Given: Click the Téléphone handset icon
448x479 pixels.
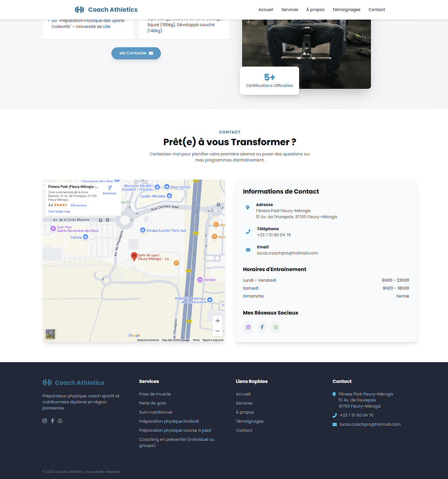Looking at the screenshot, I should (x=248, y=232).
